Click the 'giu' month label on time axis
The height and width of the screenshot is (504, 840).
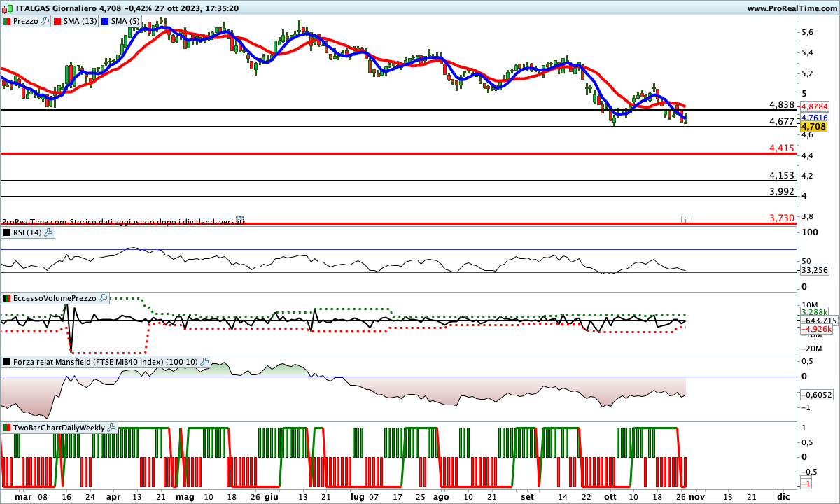271,496
